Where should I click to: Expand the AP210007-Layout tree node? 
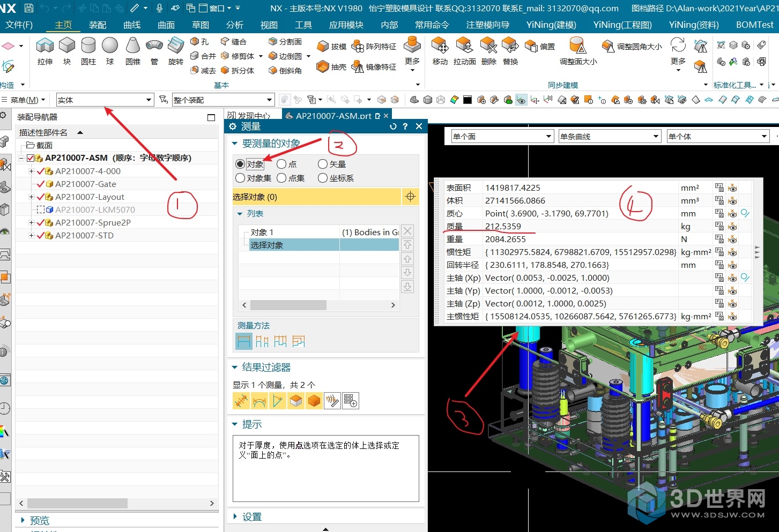[x=31, y=197]
